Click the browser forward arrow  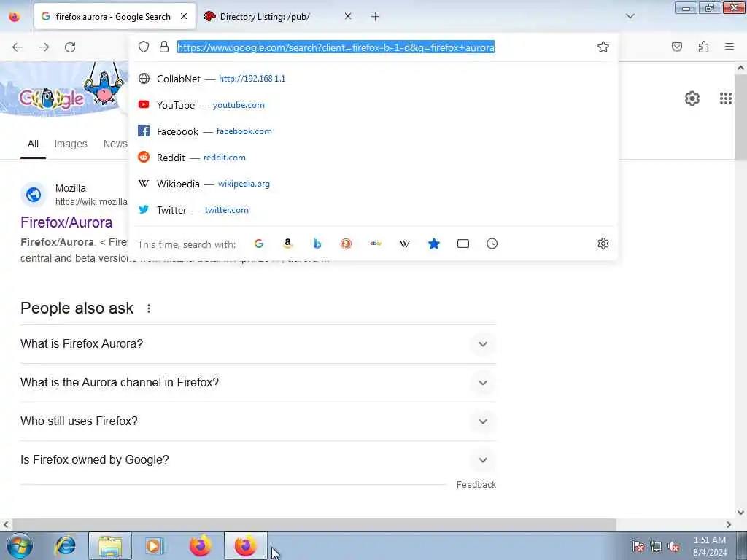pos(44,47)
